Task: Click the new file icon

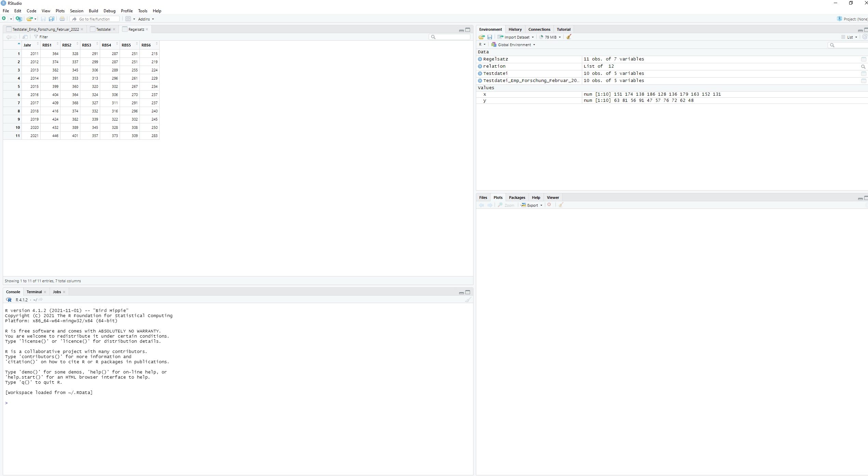Action: [x=4, y=19]
